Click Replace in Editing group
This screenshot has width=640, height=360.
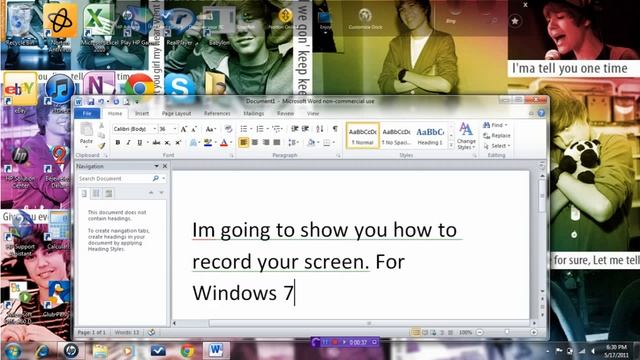497,136
